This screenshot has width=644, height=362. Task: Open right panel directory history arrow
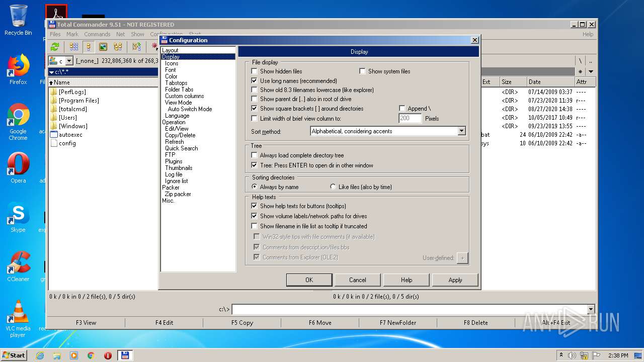point(591,72)
